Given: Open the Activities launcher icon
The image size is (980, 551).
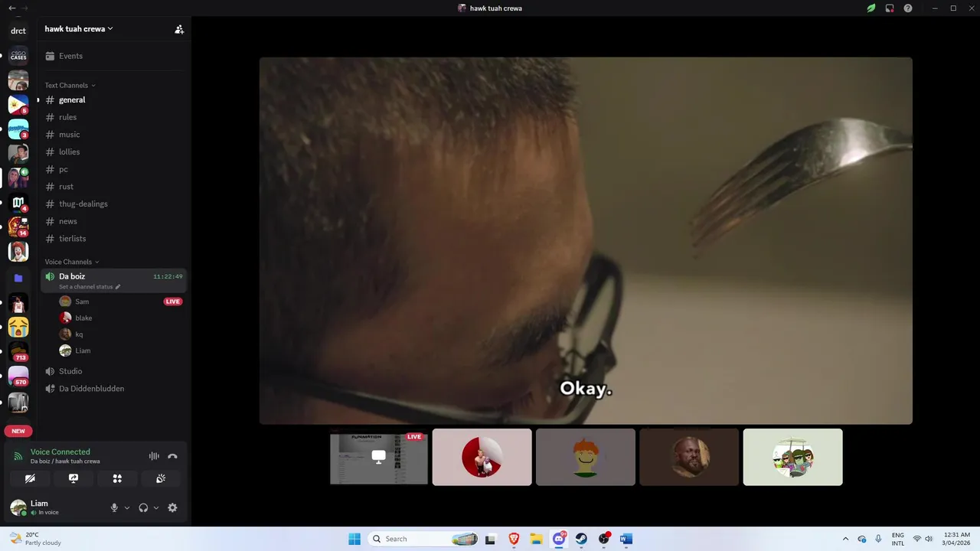Looking at the screenshot, I should click(x=117, y=478).
